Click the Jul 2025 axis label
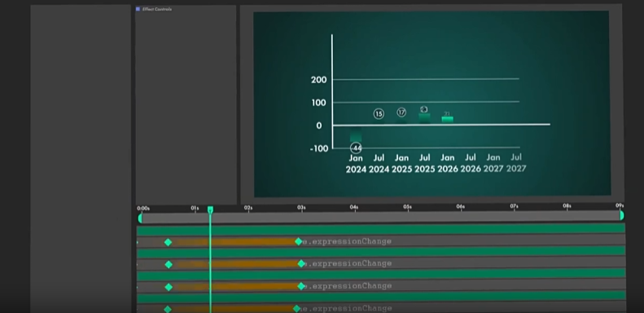Image resolution: width=644 pixels, height=313 pixels. point(424,164)
